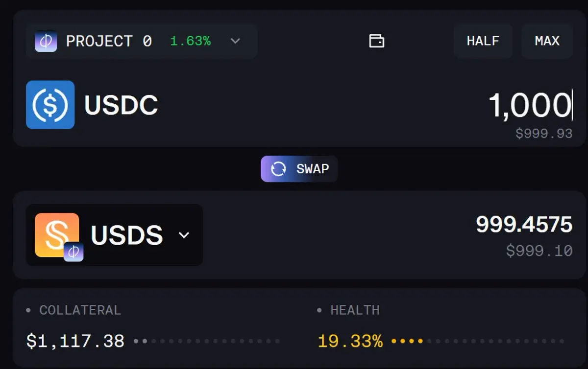Click the wallet balance icon
The height and width of the screenshot is (369, 588).
coord(376,41)
